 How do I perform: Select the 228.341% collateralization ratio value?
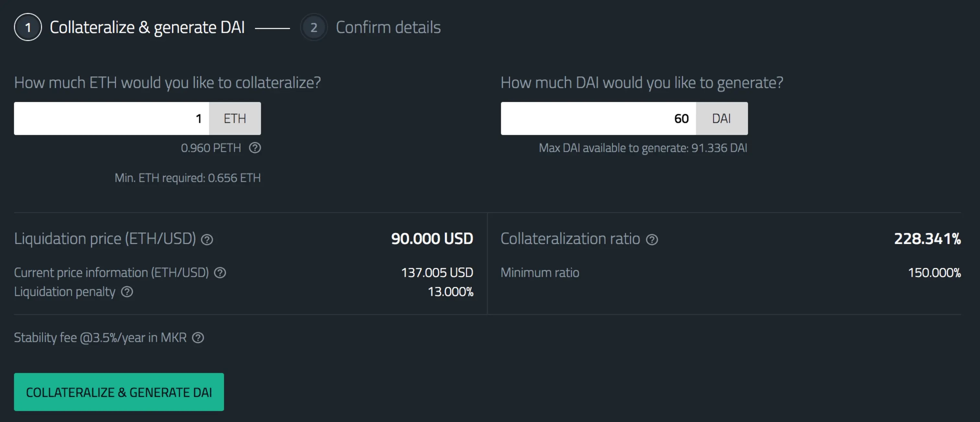(x=927, y=239)
